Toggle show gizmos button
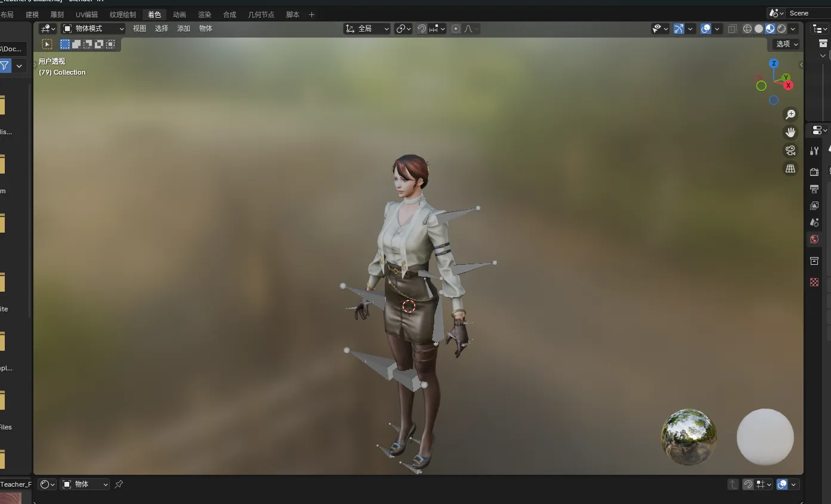The height and width of the screenshot is (504, 831). point(679,29)
